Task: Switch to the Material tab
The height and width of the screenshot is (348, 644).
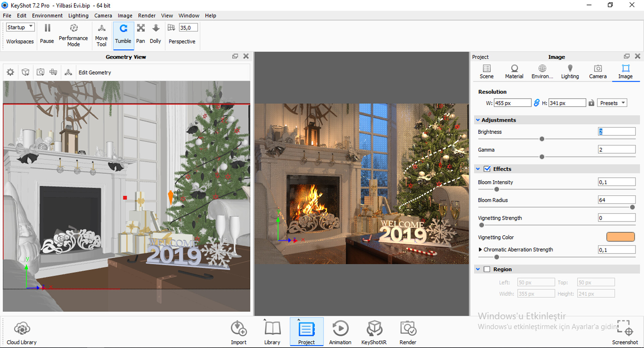Action: tap(514, 72)
